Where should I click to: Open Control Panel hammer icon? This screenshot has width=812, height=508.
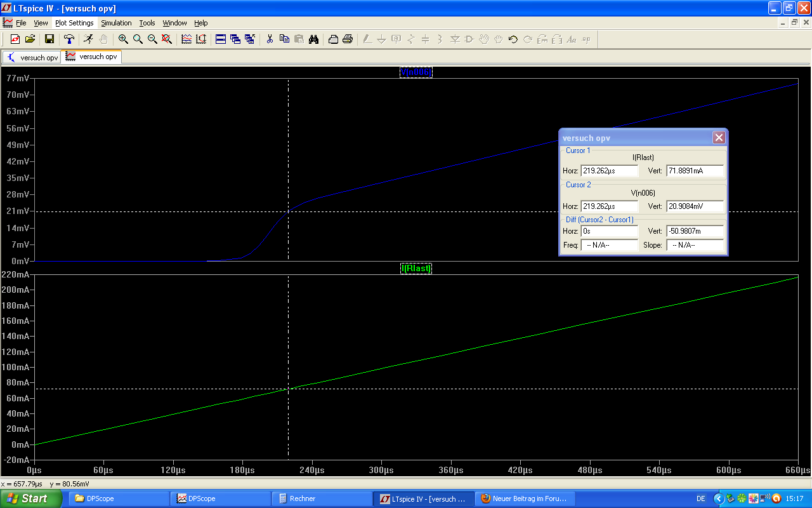(x=69, y=39)
